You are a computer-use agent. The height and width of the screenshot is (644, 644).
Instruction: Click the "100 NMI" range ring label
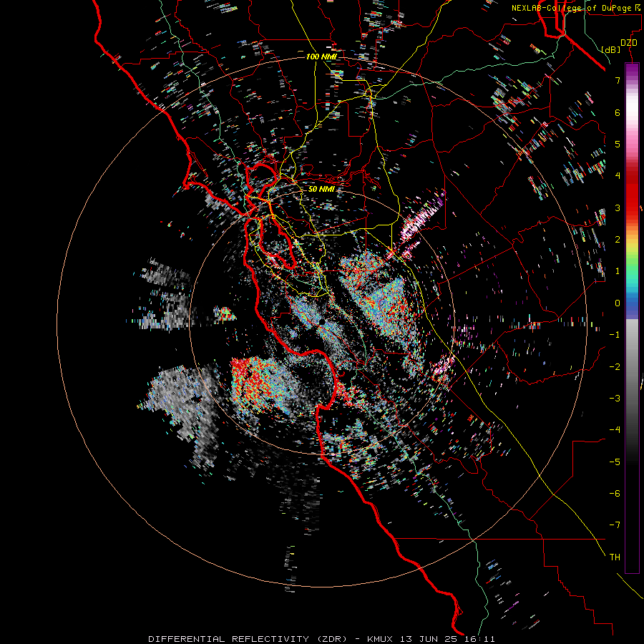point(321,57)
